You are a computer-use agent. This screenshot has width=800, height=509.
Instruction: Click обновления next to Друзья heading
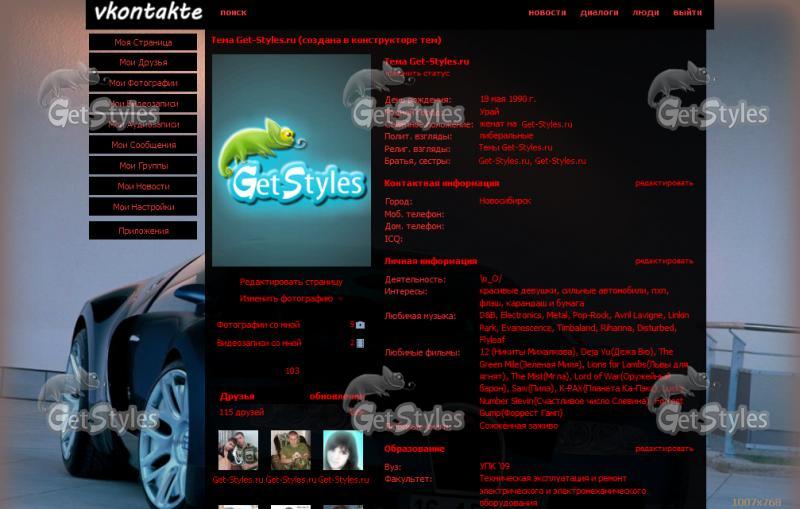point(337,396)
